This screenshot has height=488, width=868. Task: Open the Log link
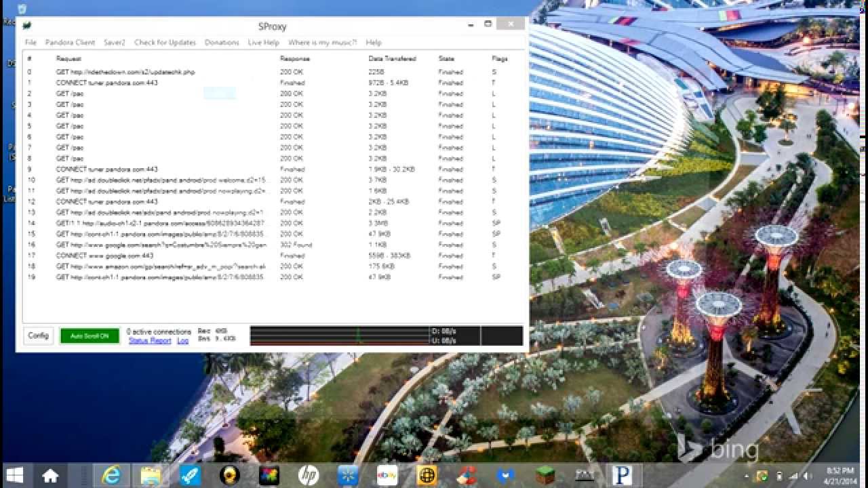(182, 340)
